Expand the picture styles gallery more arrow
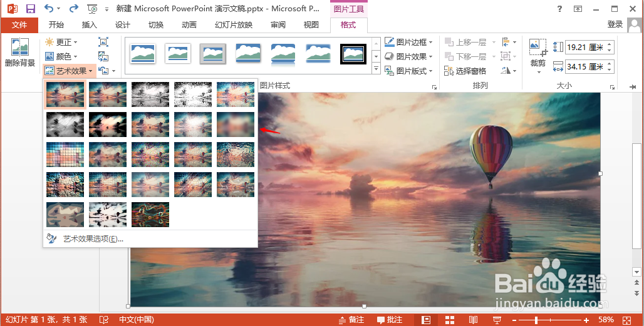The image size is (644, 326). 377,69
